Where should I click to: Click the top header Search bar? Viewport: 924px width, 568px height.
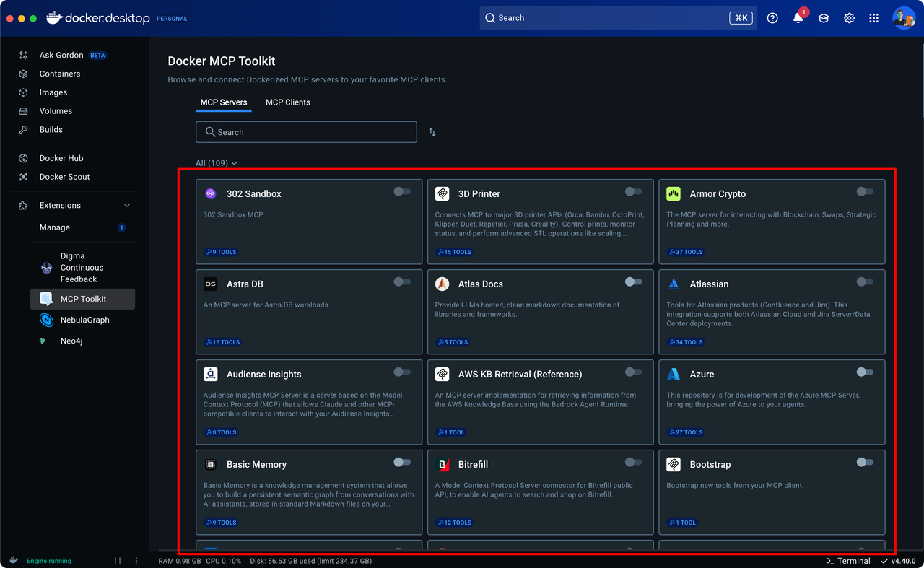click(x=619, y=18)
